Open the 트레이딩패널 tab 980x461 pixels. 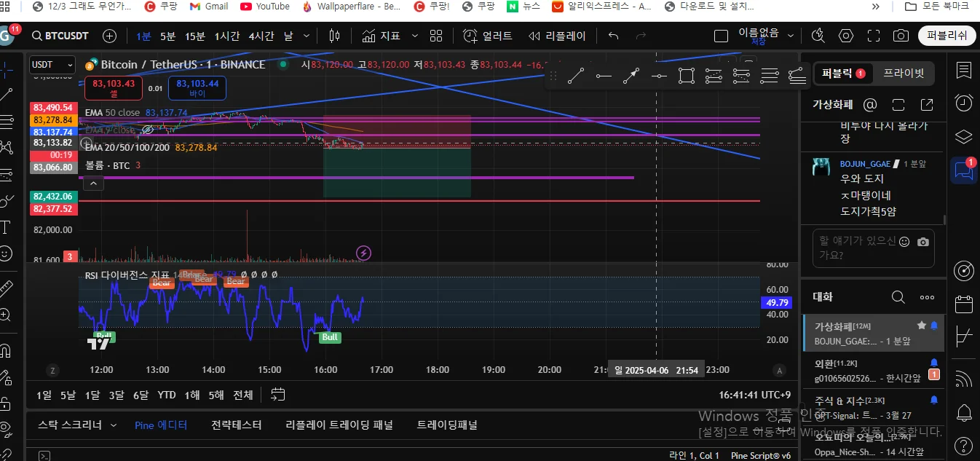(x=447, y=425)
